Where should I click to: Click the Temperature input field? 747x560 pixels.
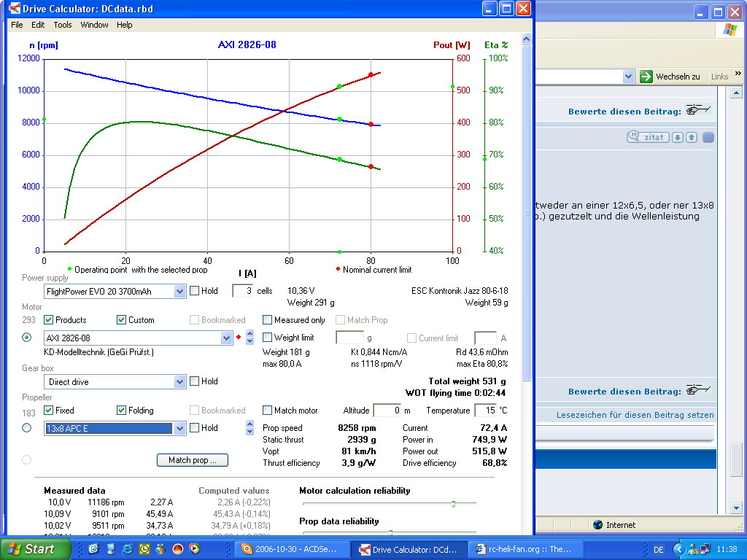click(485, 410)
